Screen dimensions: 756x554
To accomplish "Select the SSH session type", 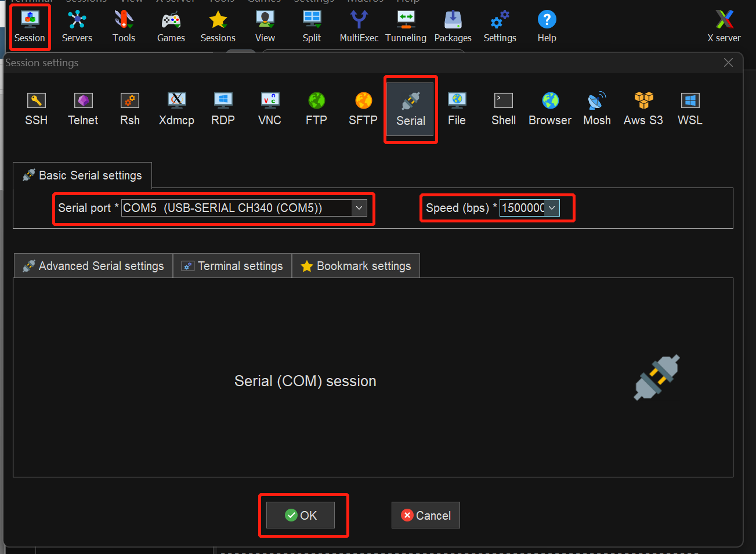I will [36, 109].
